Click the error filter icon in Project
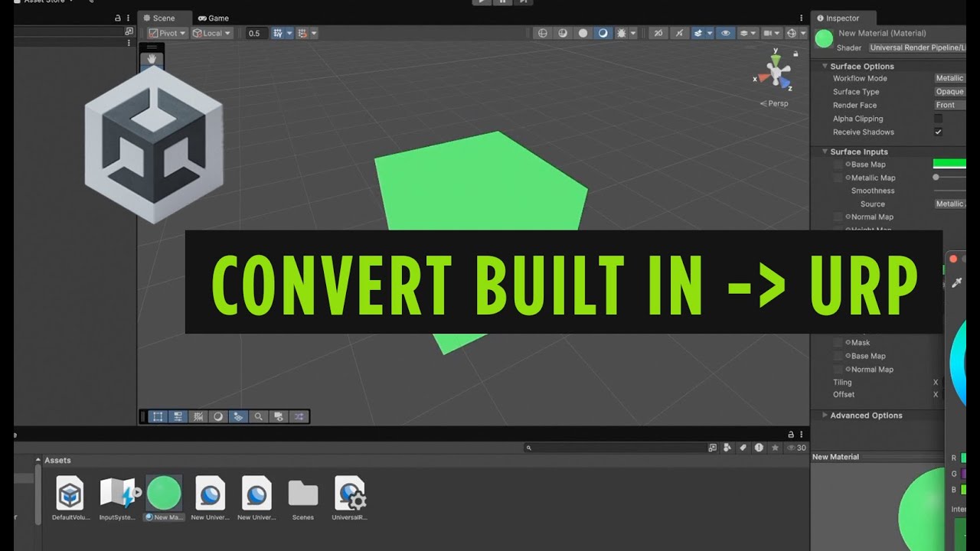Screen dimensions: 980x551 coord(759,448)
